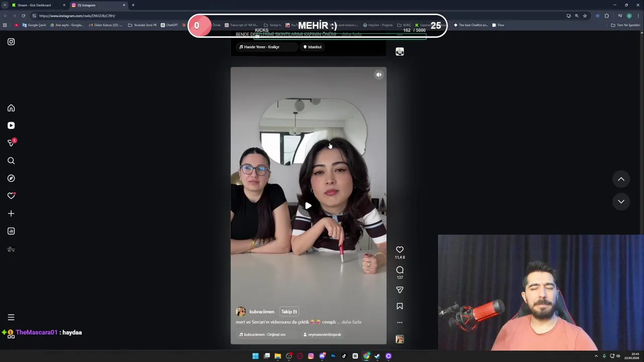The height and width of the screenshot is (362, 644).
Task: Open the Windows Start menu
Action: (256, 356)
